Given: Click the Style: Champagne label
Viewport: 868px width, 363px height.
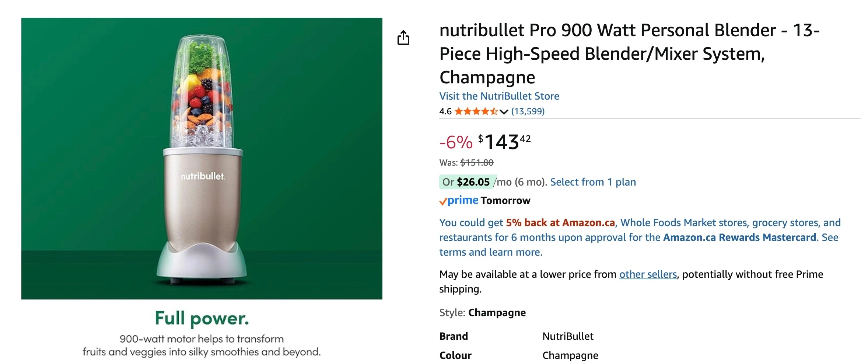Looking at the screenshot, I should [482, 313].
